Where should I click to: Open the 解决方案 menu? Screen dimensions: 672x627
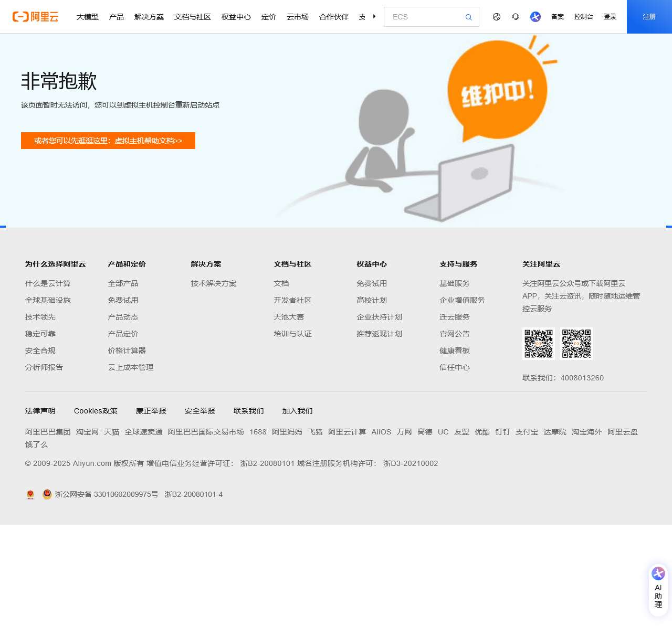(x=149, y=17)
